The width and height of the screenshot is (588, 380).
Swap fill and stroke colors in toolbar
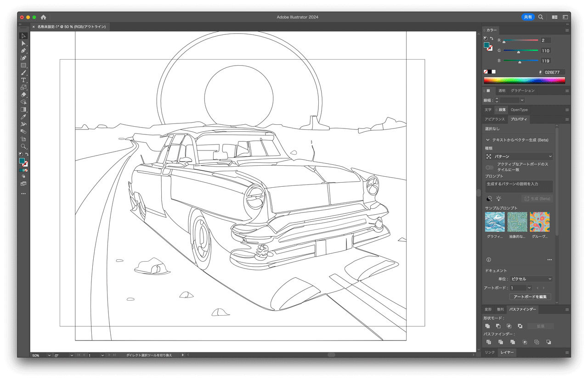coord(27,154)
